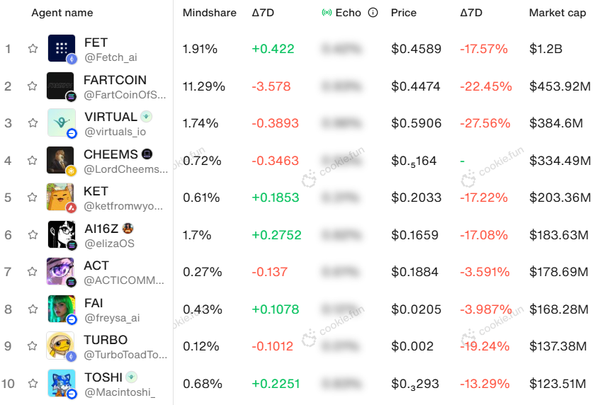
Task: Click the TURBO toad avatar
Action: [61, 345]
